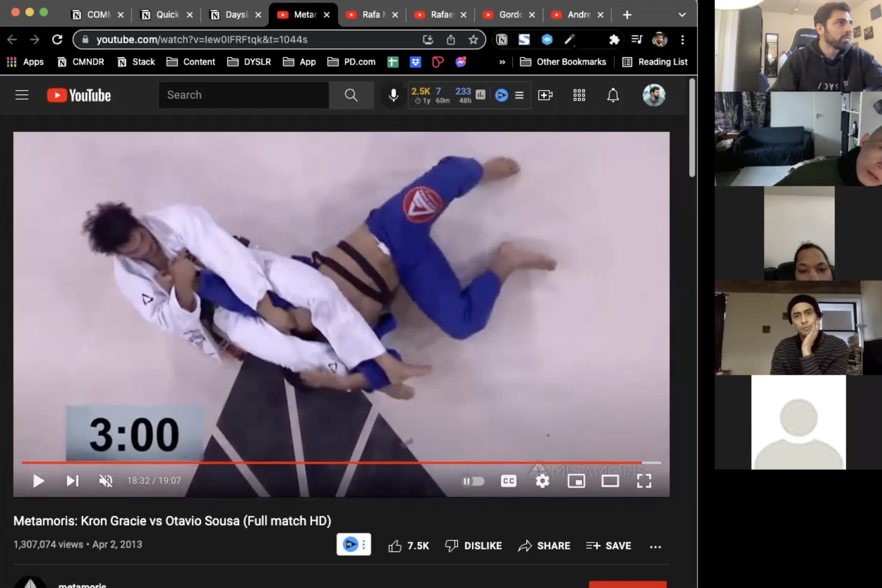The height and width of the screenshot is (588, 882).
Task: Focus the YouTube Search field
Action: pos(243,95)
